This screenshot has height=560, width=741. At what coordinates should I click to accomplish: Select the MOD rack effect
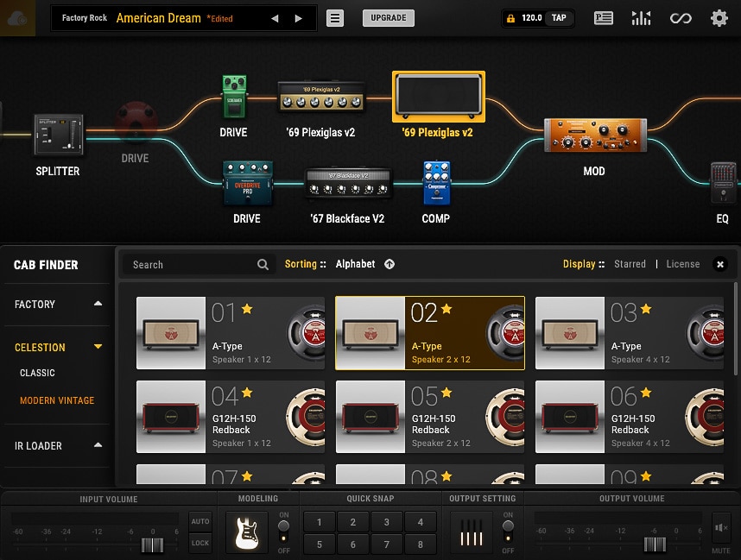point(594,135)
